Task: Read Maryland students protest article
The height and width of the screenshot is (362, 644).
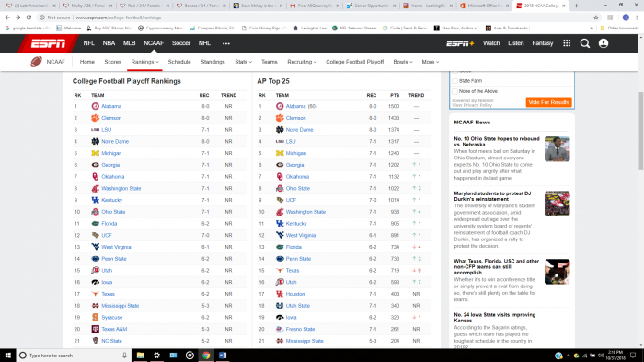Action: pos(492,196)
